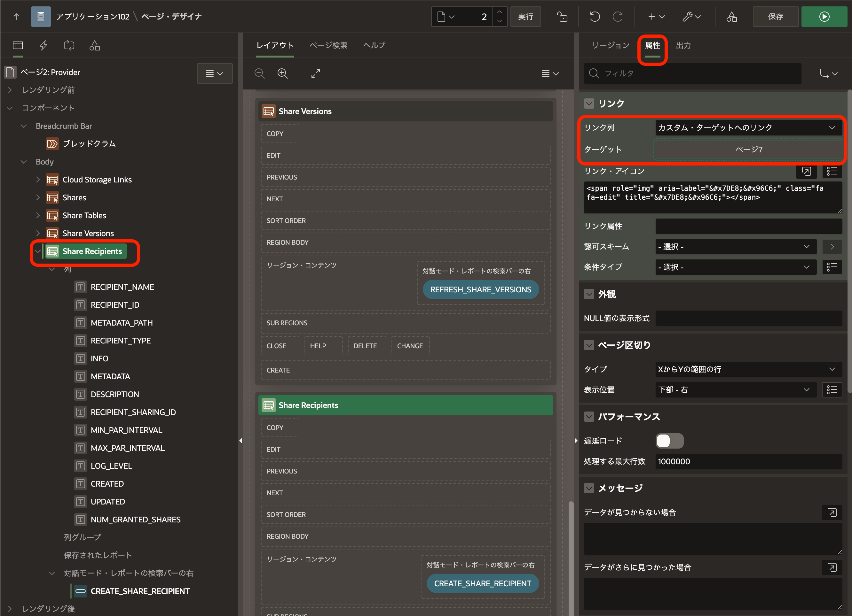Open the Dynamic Actions lightning tab
Image resolution: width=852 pixels, height=616 pixels.
(x=43, y=45)
